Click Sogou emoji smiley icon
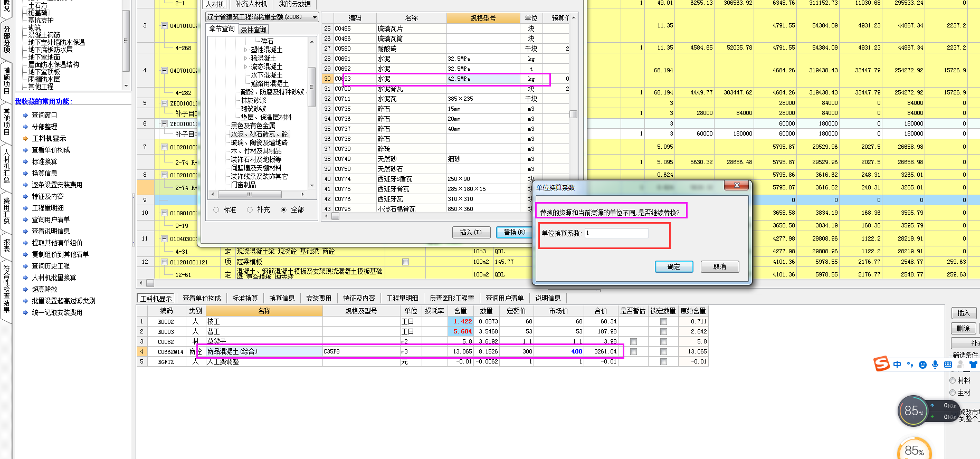 pos(922,365)
